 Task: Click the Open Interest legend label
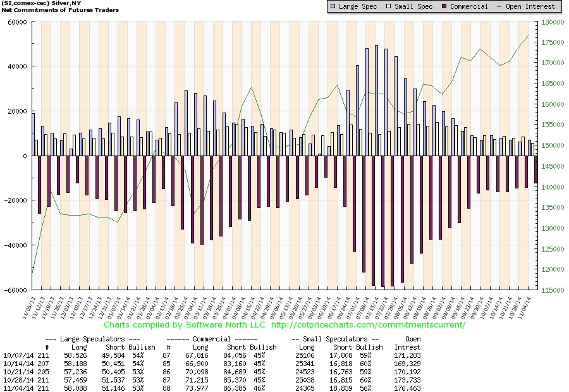pos(530,6)
